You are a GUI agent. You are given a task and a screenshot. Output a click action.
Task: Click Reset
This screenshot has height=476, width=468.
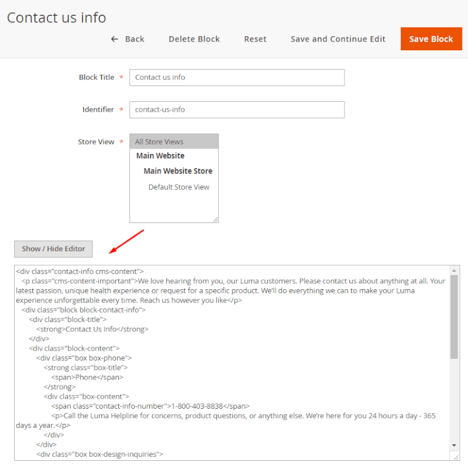[255, 39]
